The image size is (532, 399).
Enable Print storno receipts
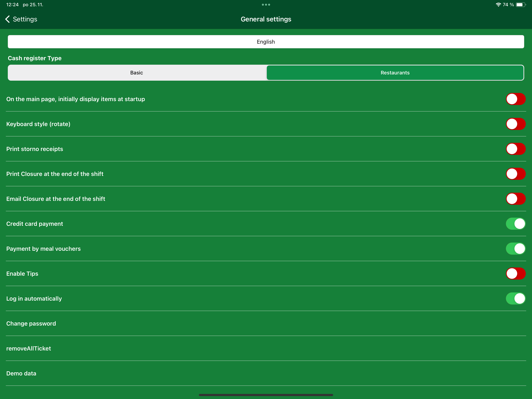click(516, 149)
